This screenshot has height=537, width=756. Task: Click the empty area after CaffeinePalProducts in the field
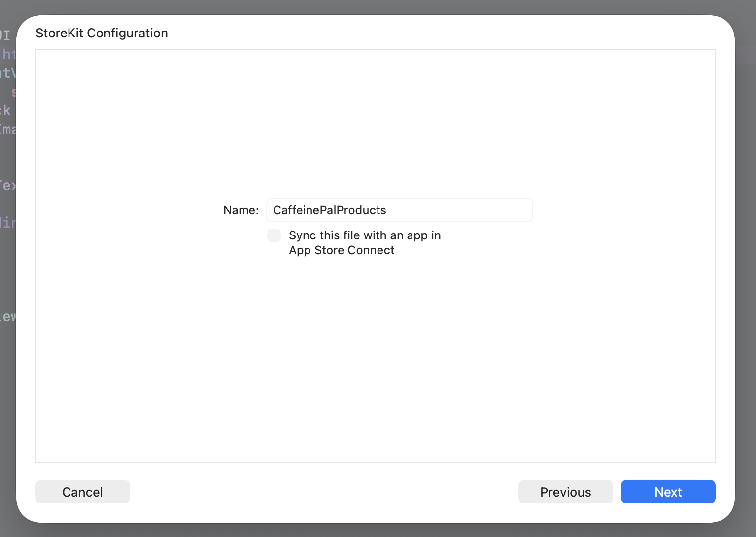[x=458, y=210]
